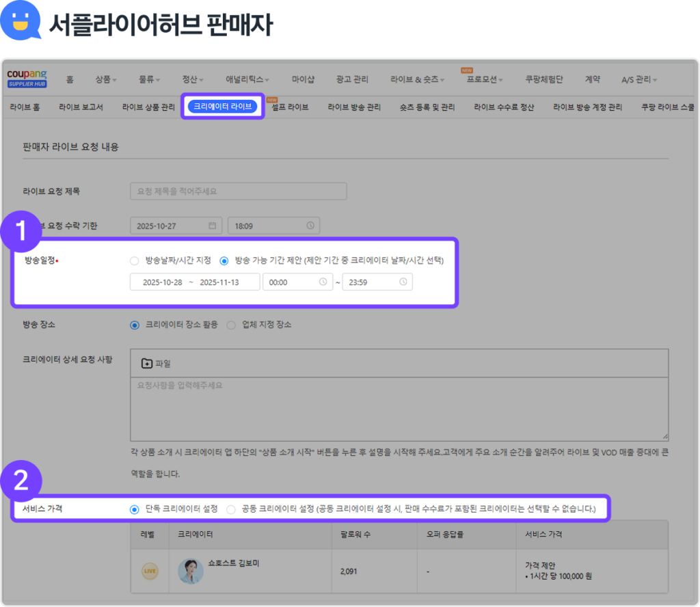Click the 파일 folder upload icon
700x607 pixels.
pyautogui.click(x=146, y=364)
